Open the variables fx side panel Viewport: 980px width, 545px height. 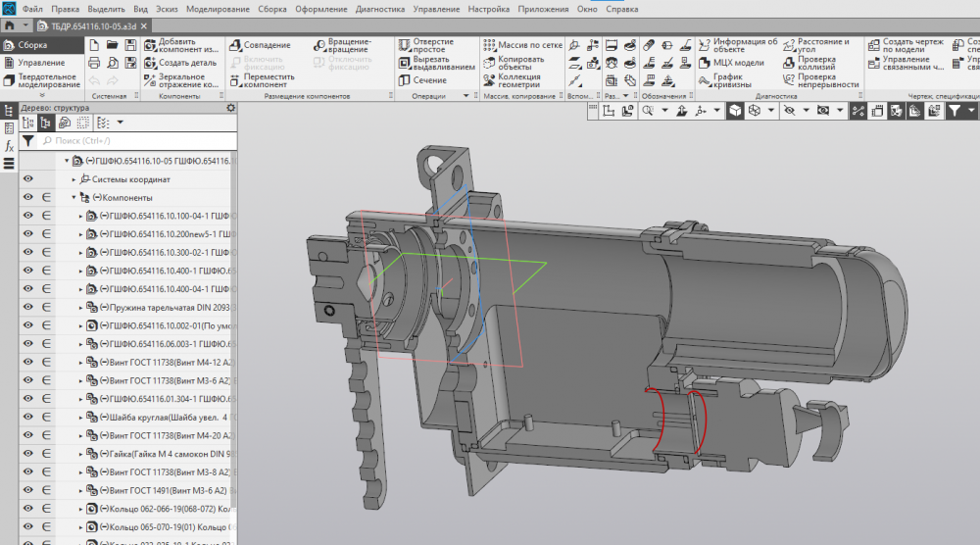9,145
